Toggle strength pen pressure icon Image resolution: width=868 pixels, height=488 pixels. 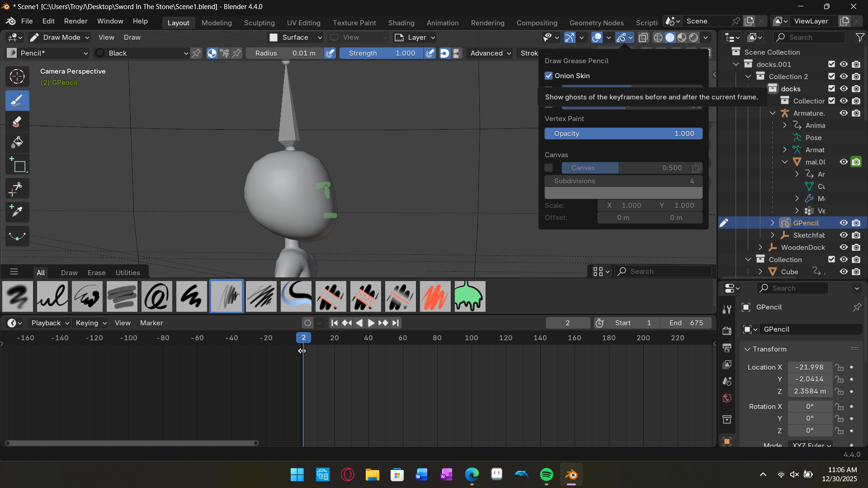pos(430,53)
